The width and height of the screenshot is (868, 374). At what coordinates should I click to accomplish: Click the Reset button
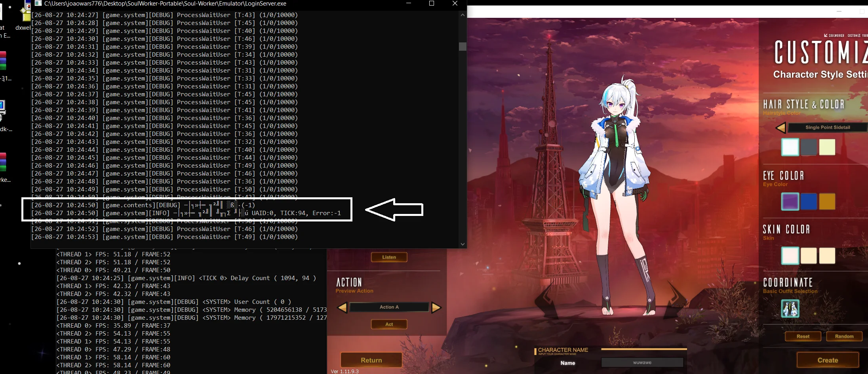803,336
